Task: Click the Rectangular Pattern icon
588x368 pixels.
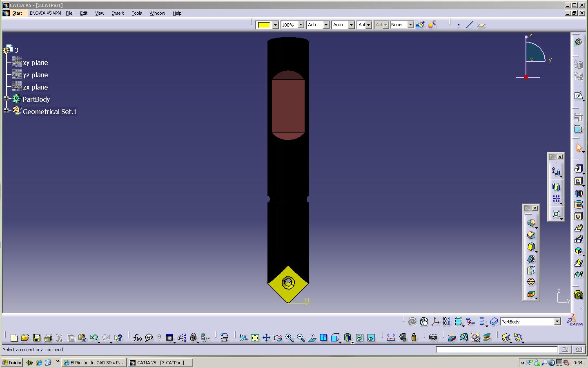Action: click(556, 199)
